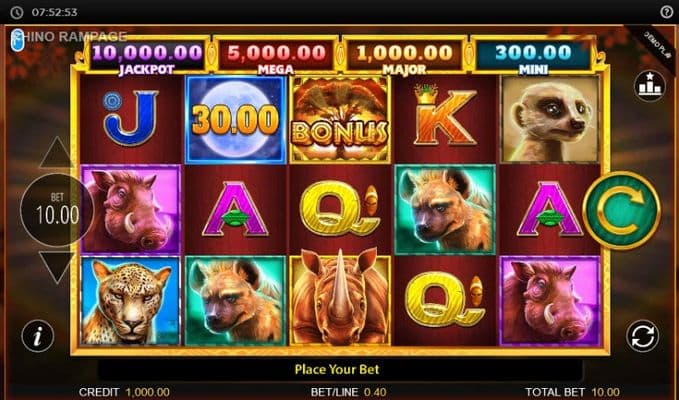The image size is (679, 400).
Task: Open help question mark icon
Action: [667, 12]
